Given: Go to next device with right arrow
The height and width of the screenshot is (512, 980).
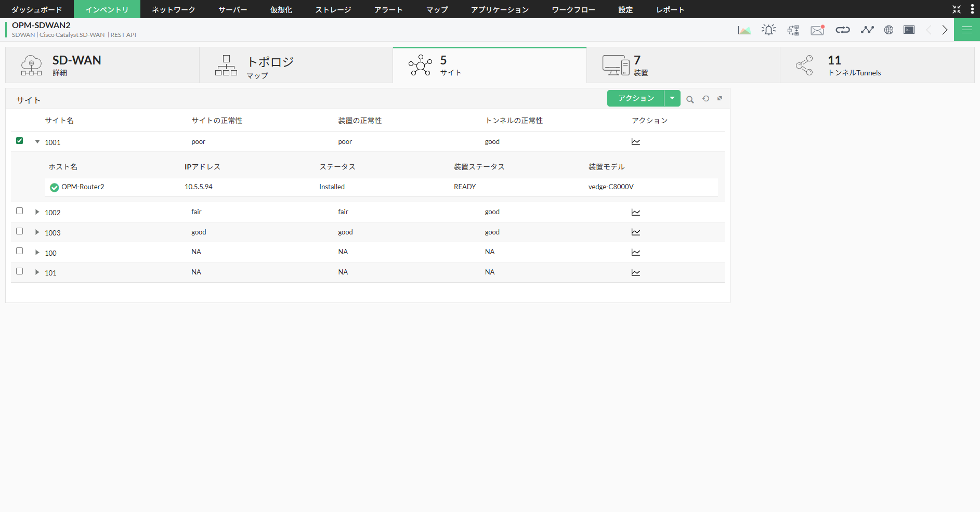Looking at the screenshot, I should coord(945,30).
